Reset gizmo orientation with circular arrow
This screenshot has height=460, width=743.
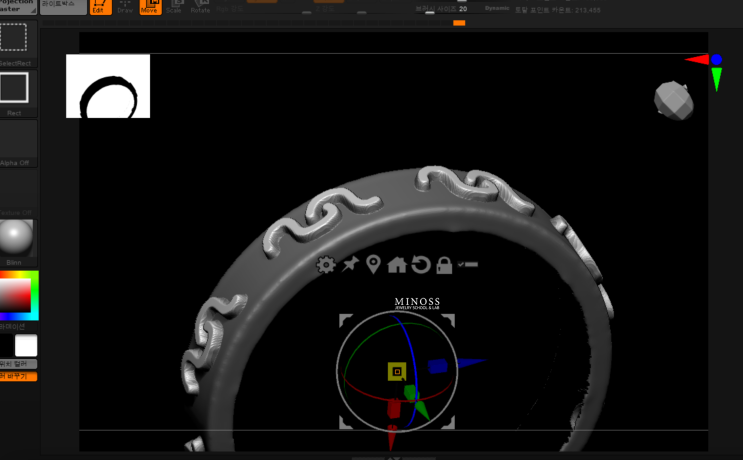pyautogui.click(x=421, y=265)
